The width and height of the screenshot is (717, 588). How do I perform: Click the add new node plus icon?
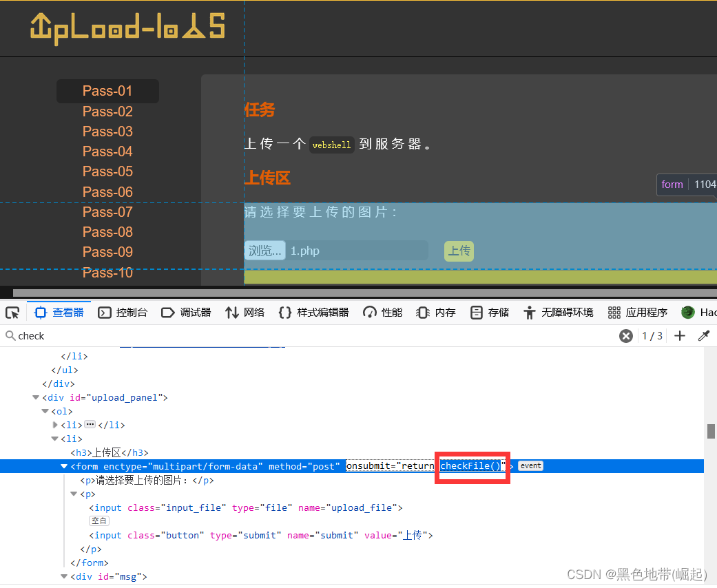pyautogui.click(x=680, y=336)
